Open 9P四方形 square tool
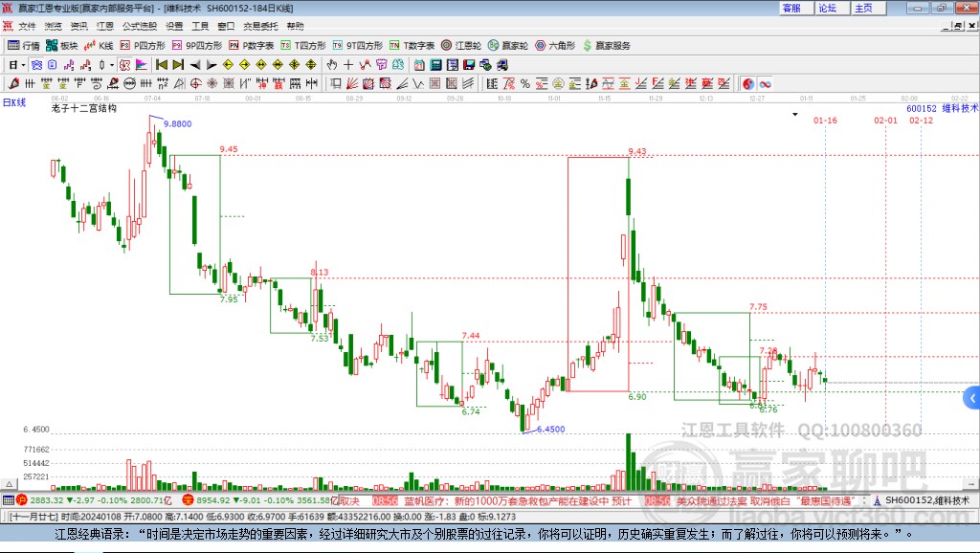This screenshot has height=553, width=980. click(x=197, y=46)
